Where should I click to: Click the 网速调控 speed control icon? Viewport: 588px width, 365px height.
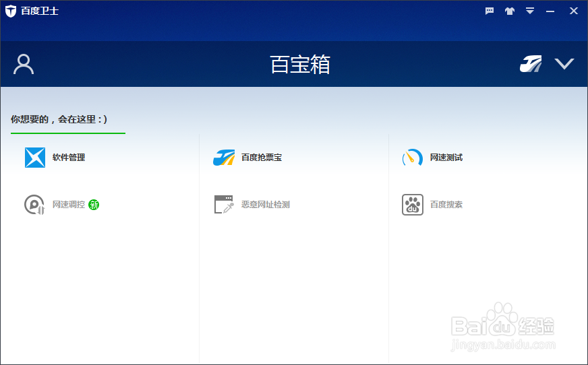34,205
